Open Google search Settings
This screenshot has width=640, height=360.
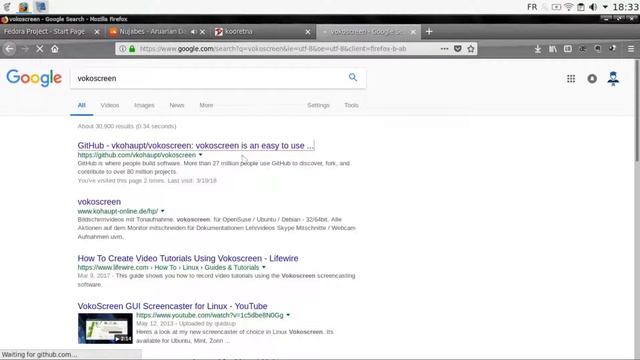318,105
